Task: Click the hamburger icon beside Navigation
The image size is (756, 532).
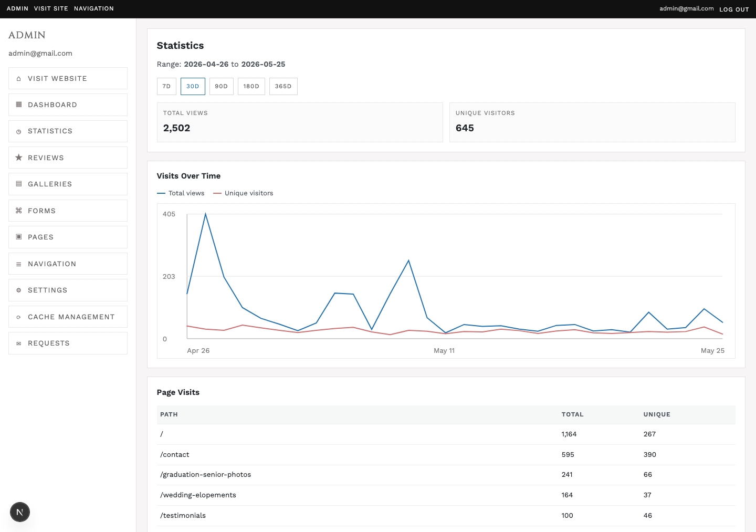Action: click(19, 264)
